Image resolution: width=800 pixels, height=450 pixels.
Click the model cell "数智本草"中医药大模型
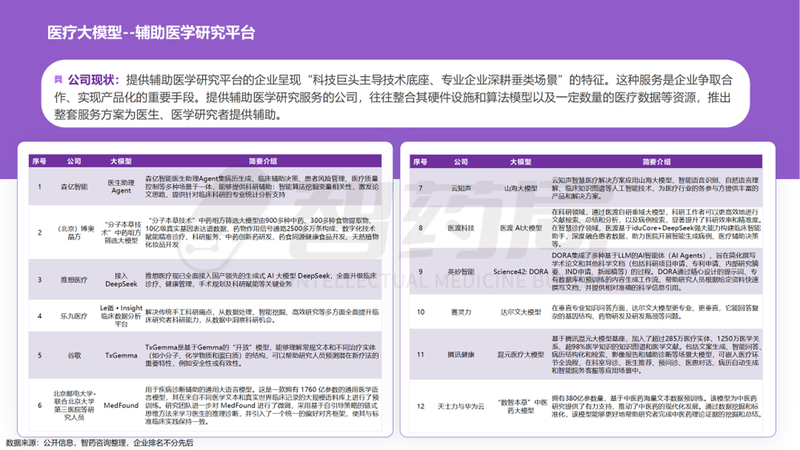[520, 407]
